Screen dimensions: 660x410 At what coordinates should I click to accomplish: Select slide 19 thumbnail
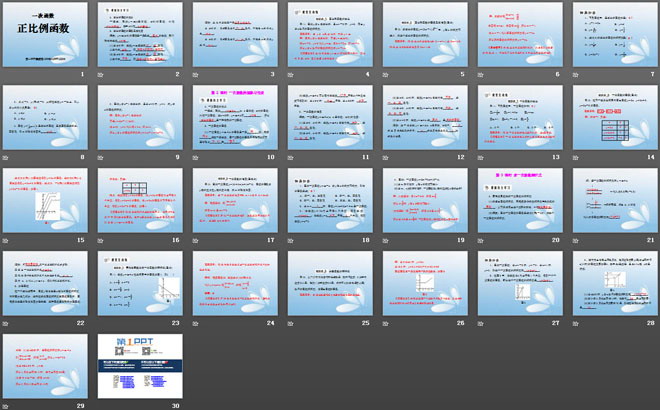(x=425, y=200)
